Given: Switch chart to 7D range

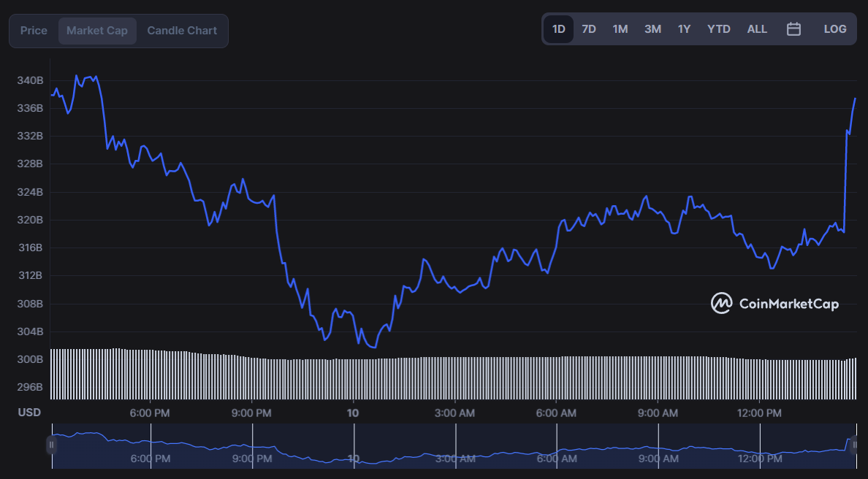Looking at the screenshot, I should click(x=589, y=29).
